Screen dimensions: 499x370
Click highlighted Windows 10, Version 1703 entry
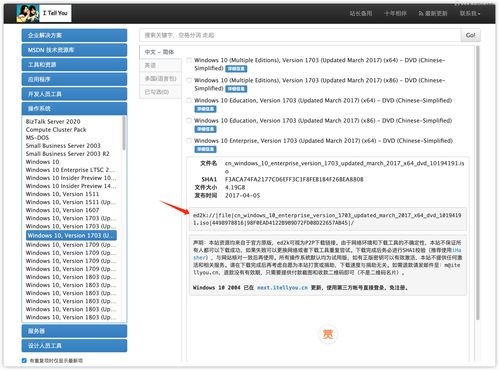(71, 235)
